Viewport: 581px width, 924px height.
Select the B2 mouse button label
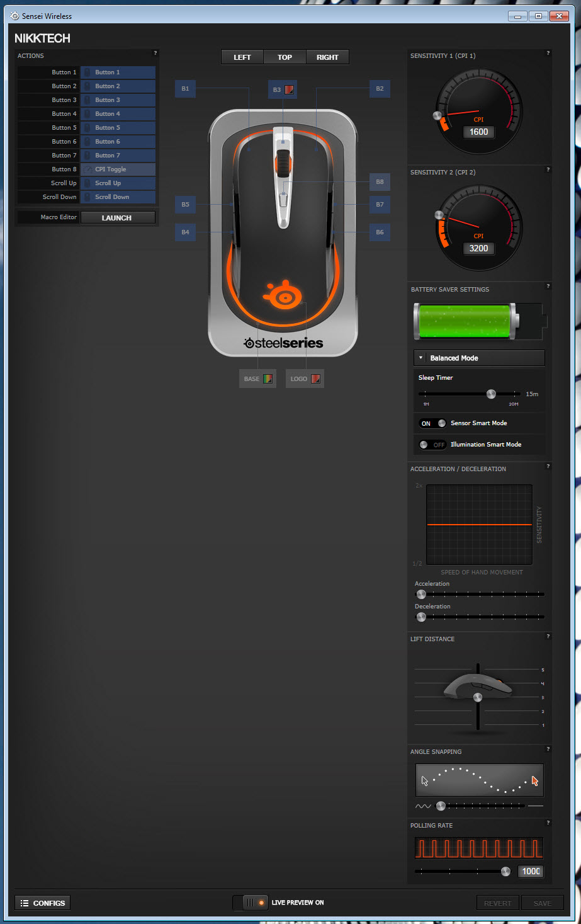pos(380,89)
